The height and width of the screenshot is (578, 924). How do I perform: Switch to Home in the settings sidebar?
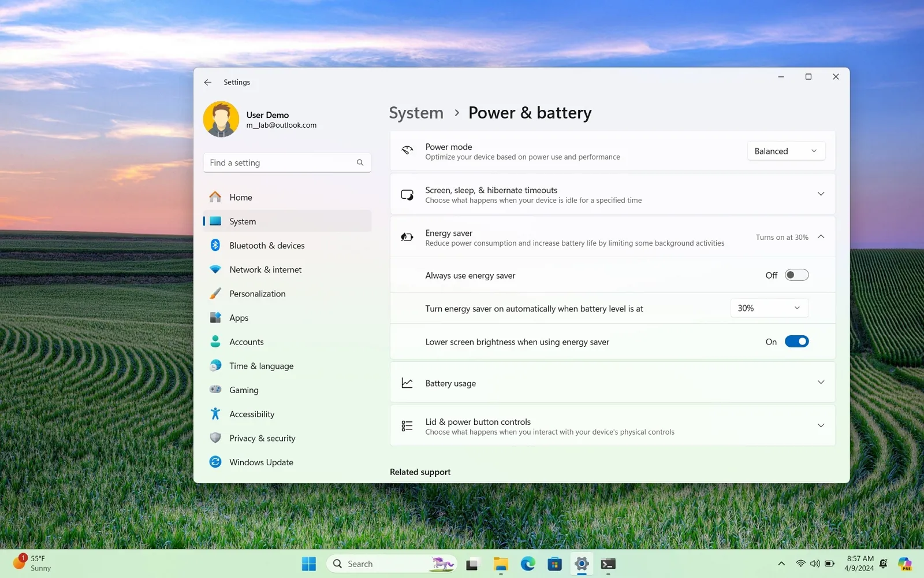pos(240,197)
